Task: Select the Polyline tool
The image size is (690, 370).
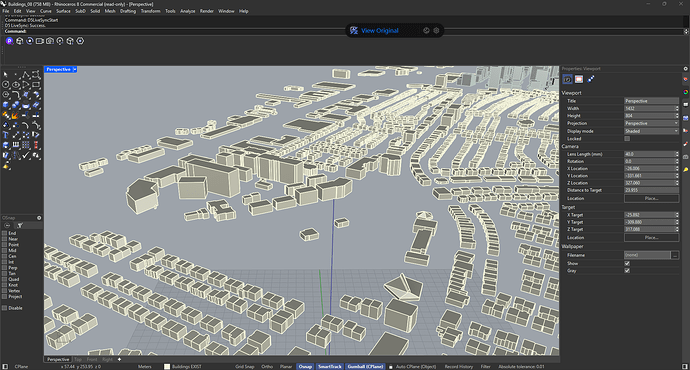Action: pos(26,75)
